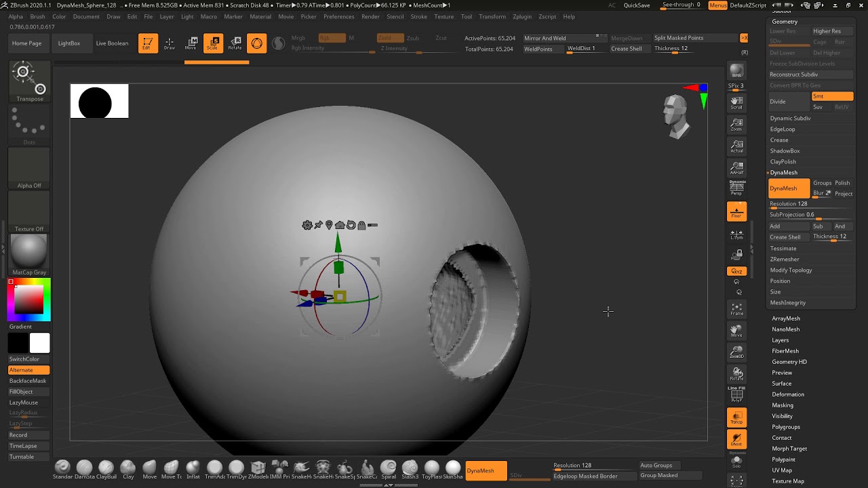
Task: Switch to the Move transform mode
Action: (191, 43)
